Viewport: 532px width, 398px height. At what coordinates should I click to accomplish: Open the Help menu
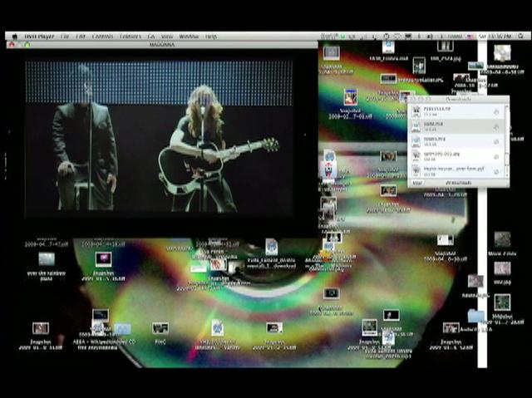click(210, 37)
